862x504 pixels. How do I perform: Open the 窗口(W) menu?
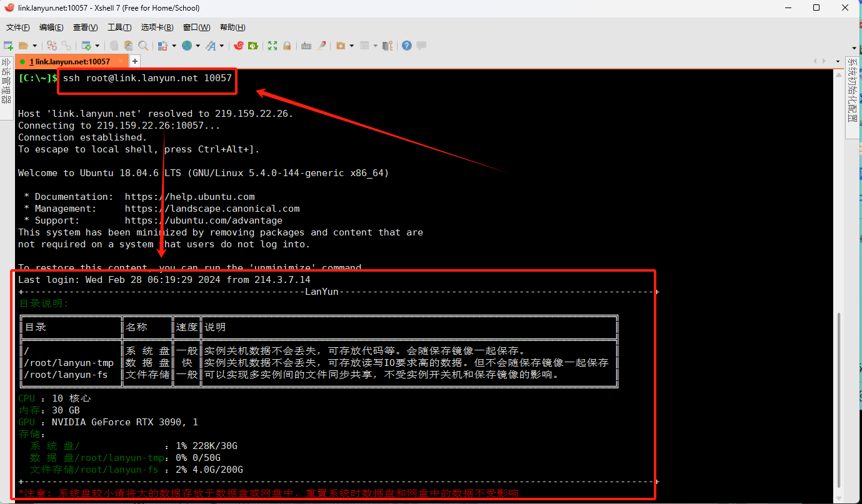click(197, 27)
